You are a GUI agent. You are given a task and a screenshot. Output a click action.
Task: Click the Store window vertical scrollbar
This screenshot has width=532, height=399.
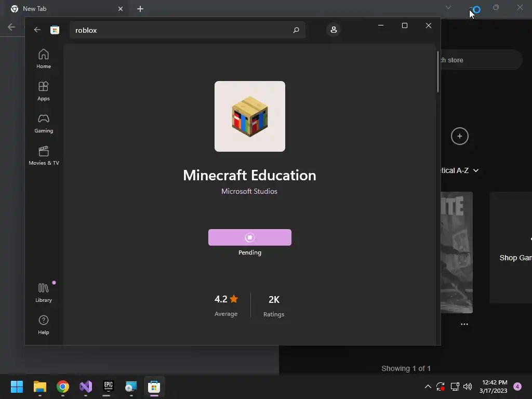point(437,72)
